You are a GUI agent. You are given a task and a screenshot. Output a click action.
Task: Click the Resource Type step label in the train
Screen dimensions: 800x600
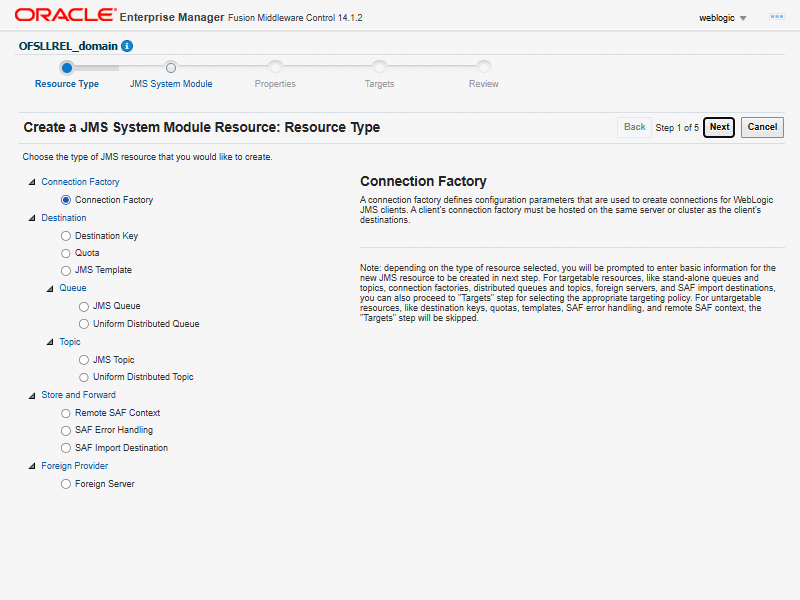(67, 84)
